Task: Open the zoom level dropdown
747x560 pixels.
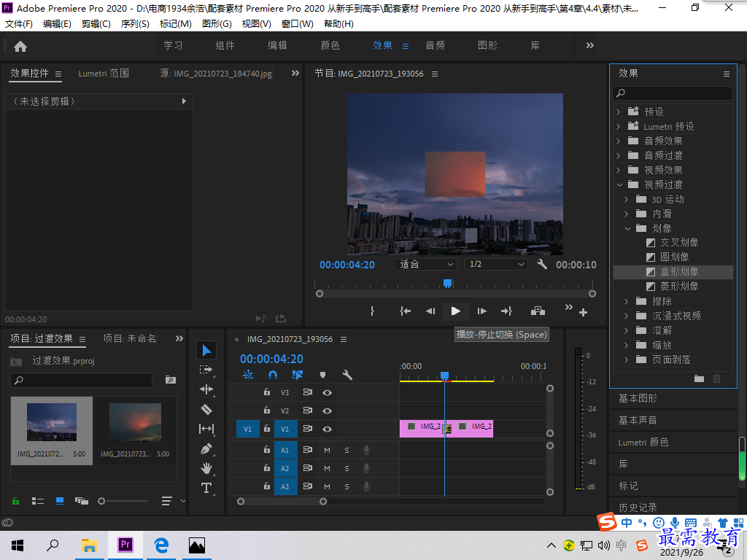Action: pos(425,264)
